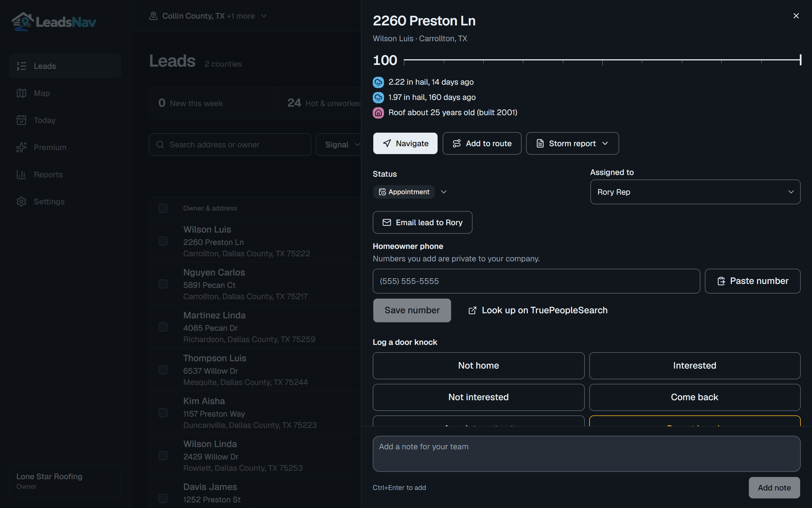Screen dimensions: 812x508
Task: Log an Interested door knock
Action: (694, 365)
